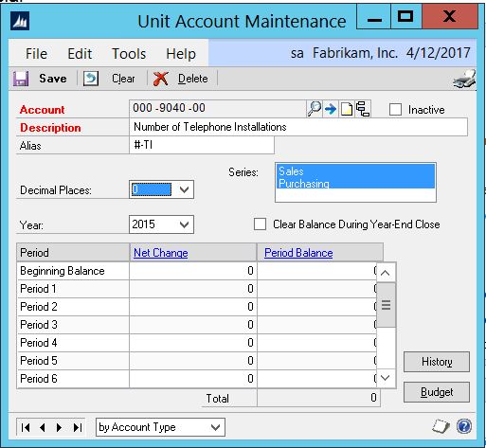
Task: Click the red X Delete icon
Action: pyautogui.click(x=161, y=79)
